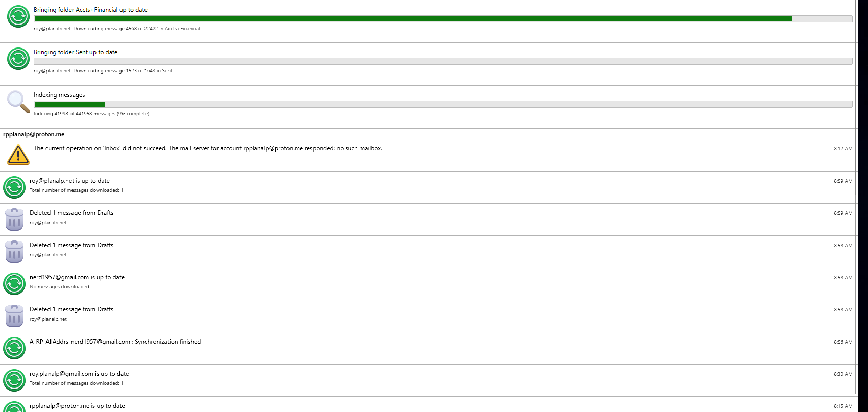Select 'Indexing 41998 of 441958 messages' status
Image resolution: width=868 pixels, height=412 pixels.
91,114
